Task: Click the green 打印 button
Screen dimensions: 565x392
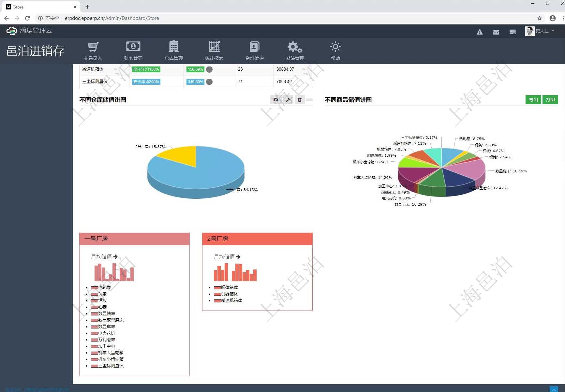Action: (x=550, y=100)
